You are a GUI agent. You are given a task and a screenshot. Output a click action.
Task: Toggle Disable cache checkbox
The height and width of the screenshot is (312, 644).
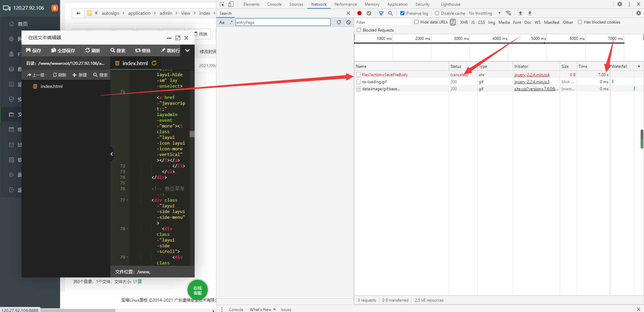point(437,13)
